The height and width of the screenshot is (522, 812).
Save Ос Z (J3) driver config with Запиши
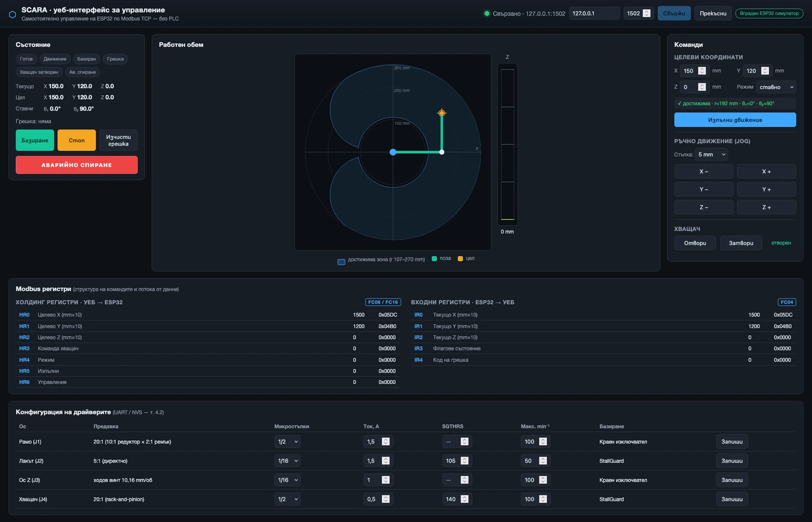pos(732,480)
